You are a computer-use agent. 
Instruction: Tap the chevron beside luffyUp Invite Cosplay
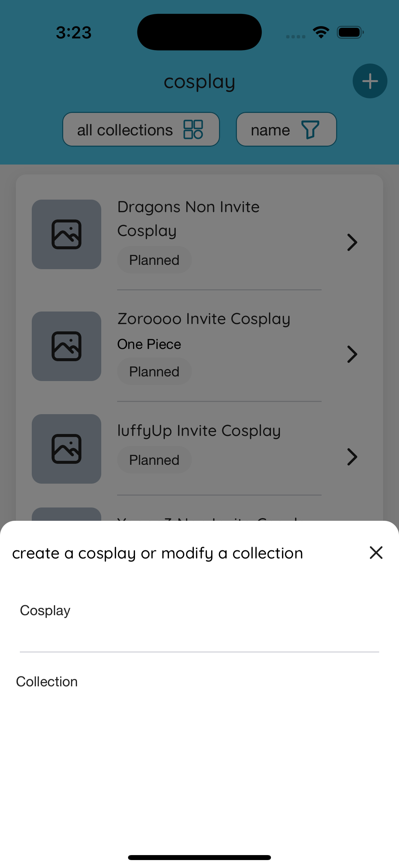352,457
